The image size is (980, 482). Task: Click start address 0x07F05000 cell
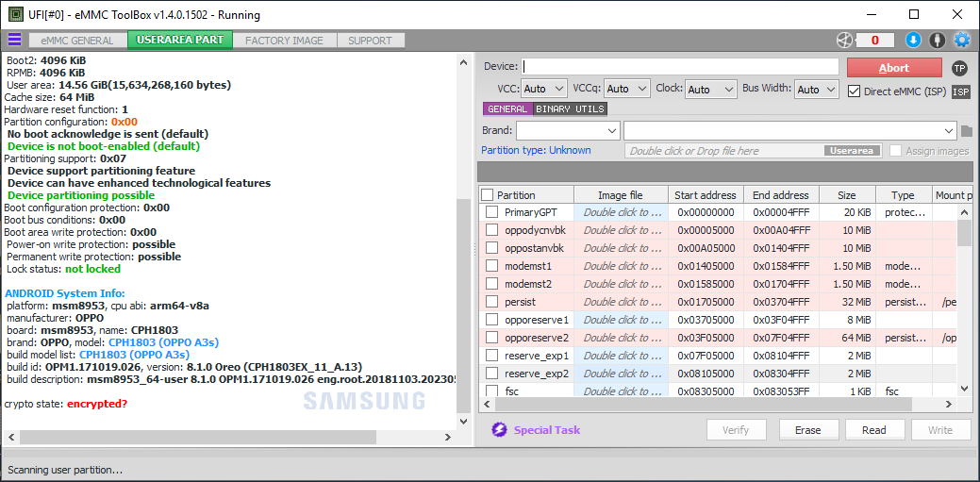tap(706, 357)
